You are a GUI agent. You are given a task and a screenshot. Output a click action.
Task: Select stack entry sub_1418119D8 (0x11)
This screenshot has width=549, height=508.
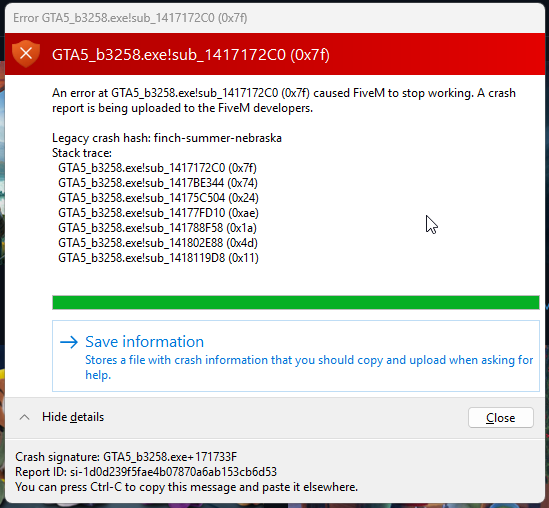point(158,258)
